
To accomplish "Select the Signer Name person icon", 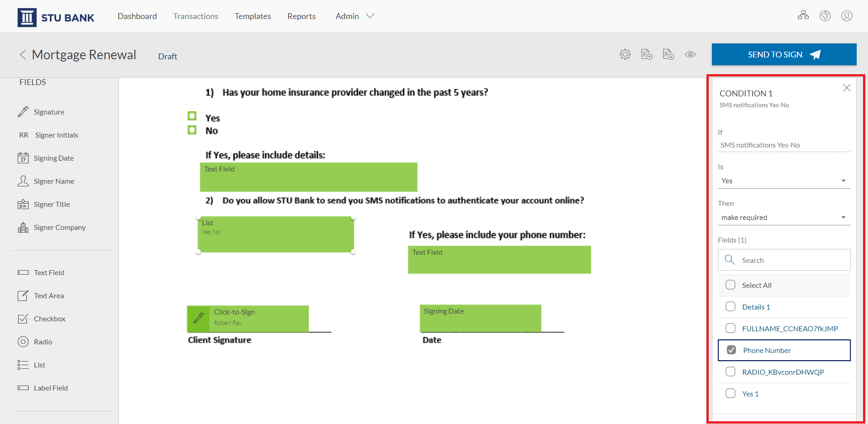I will click(x=23, y=181).
